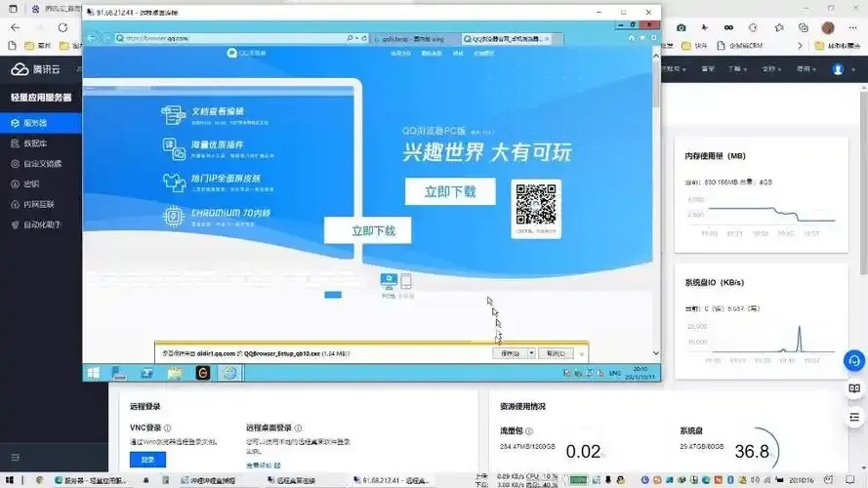Open 企业微CRM bookmark in Edge
The image size is (868, 488).
740,46
